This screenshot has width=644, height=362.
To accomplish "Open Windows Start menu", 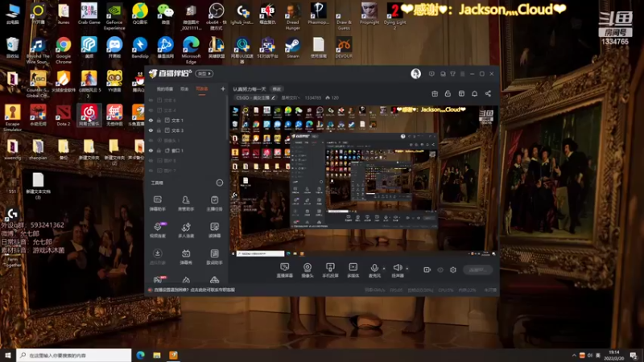I will 8,355.
